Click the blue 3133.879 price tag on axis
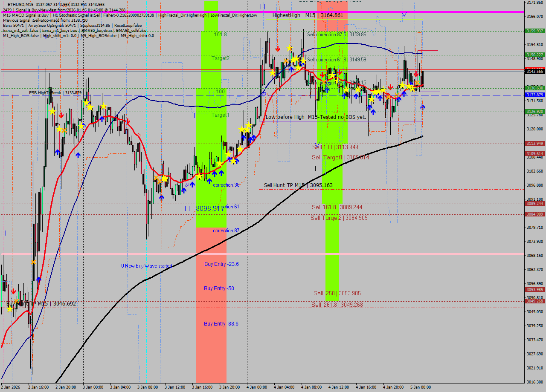Viewport: 546px width, 392px height. click(534, 95)
